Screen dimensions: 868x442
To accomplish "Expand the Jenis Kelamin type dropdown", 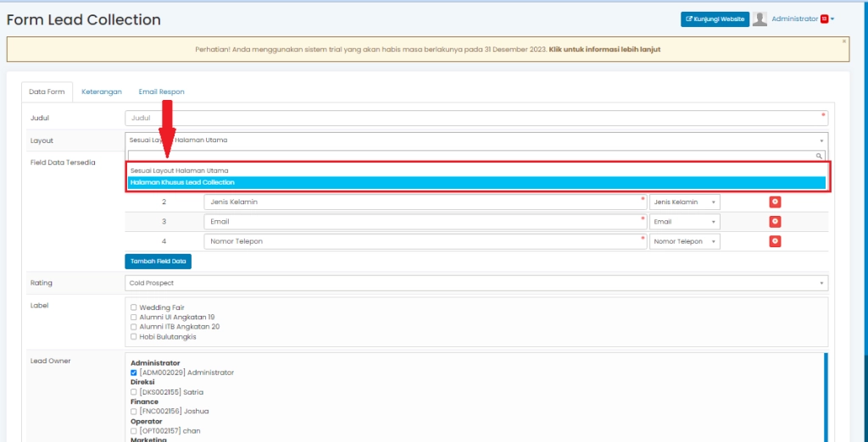I will 685,202.
